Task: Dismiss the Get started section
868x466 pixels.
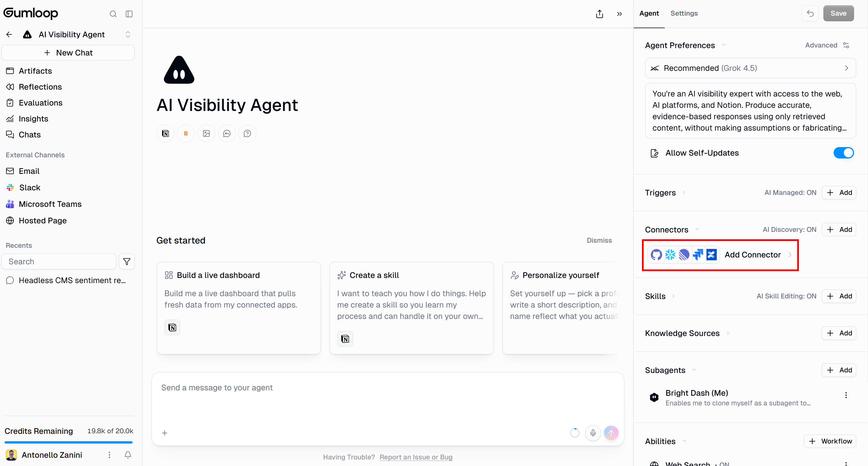Action: 599,240
